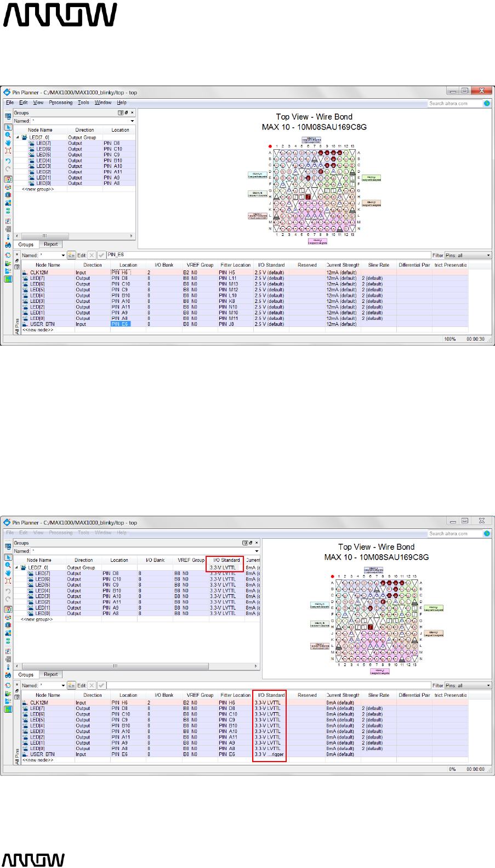Open the Window menu in first Pin Planner window
The height and width of the screenshot is (868, 495).
[x=103, y=103]
